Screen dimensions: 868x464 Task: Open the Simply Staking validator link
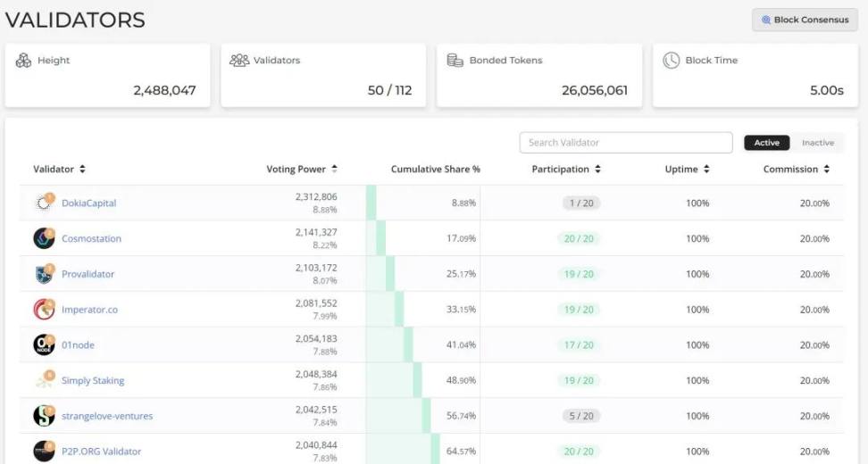point(93,381)
